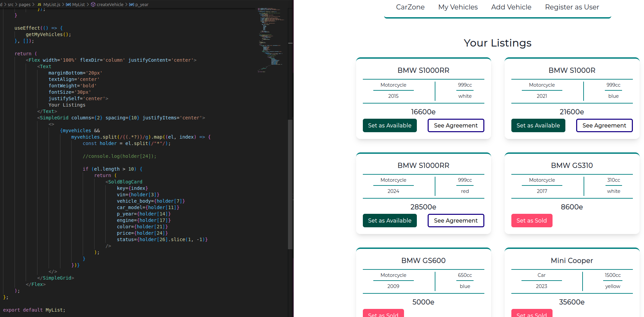See agreement for the red BMW S1000RR
644x317 pixels.
(456, 221)
